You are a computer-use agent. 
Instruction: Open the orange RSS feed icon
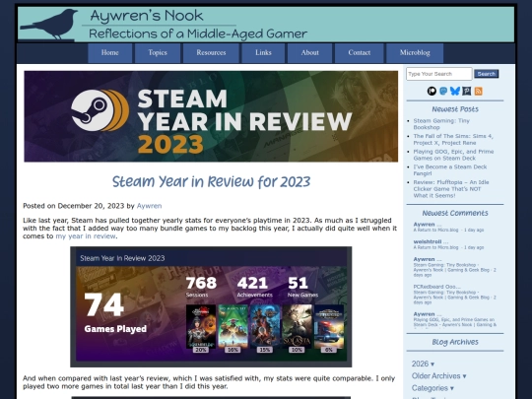479,91
